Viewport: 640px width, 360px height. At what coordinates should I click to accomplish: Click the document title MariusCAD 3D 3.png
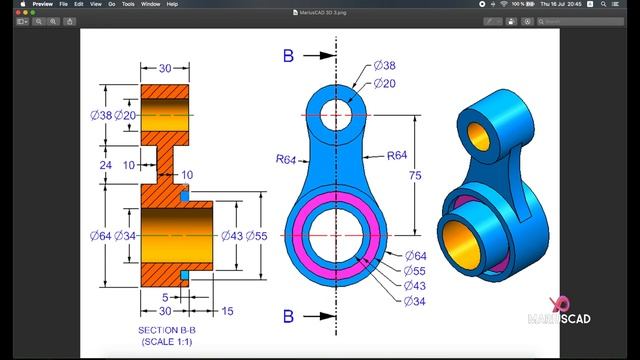(320, 13)
